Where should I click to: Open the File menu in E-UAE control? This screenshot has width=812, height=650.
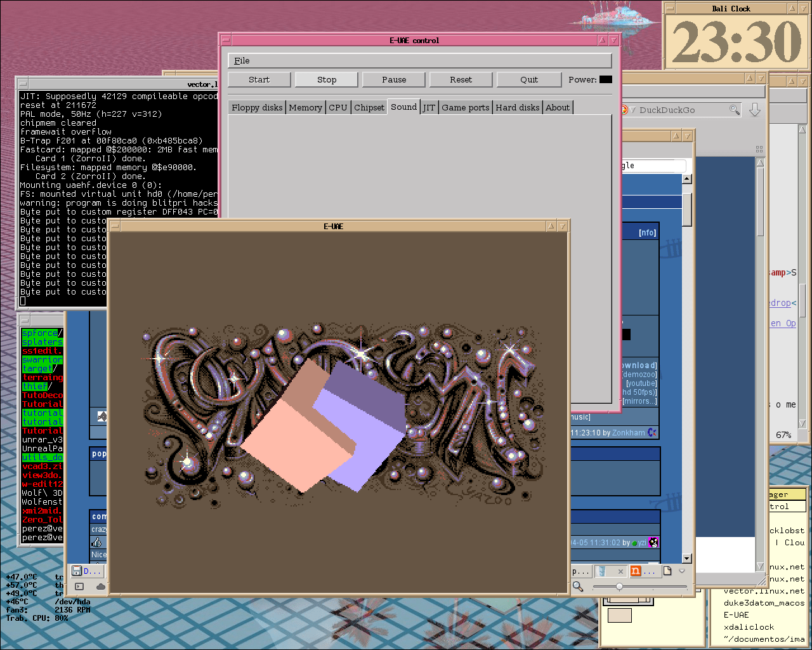(242, 60)
